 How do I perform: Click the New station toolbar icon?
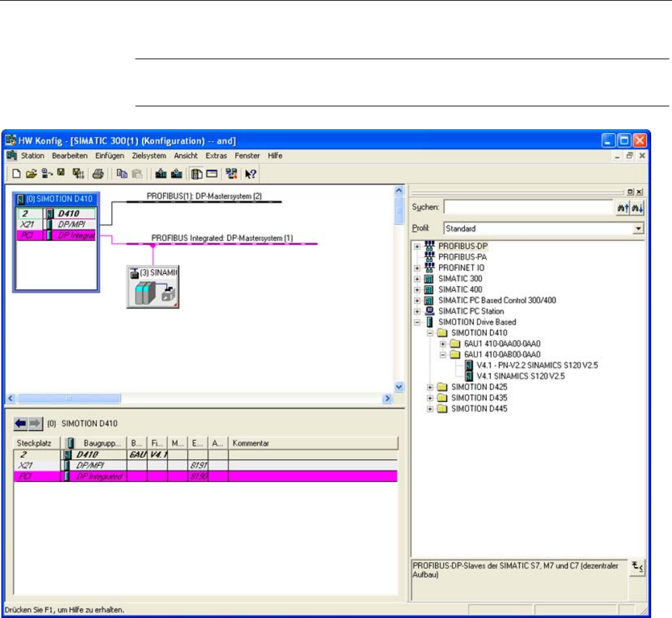[16, 174]
